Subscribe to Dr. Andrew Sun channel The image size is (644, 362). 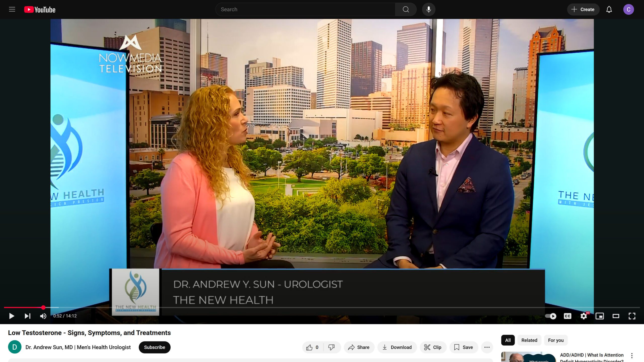pos(154,347)
